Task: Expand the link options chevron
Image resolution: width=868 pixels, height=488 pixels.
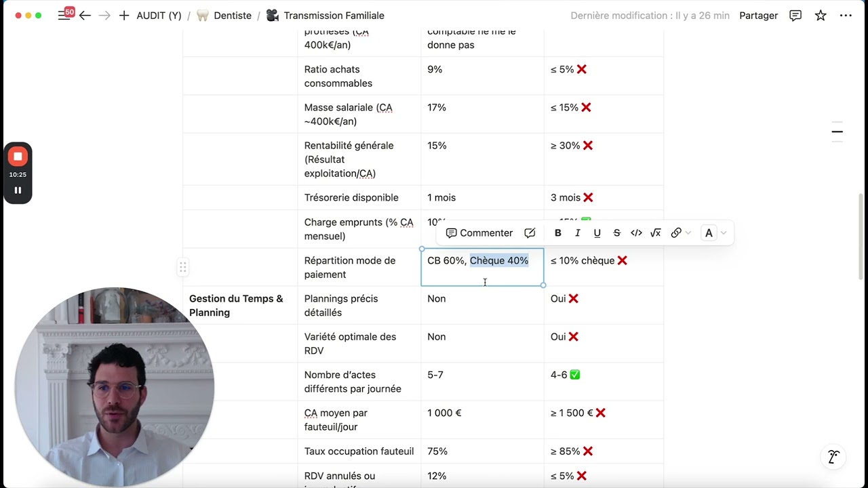Action: [688, 233]
